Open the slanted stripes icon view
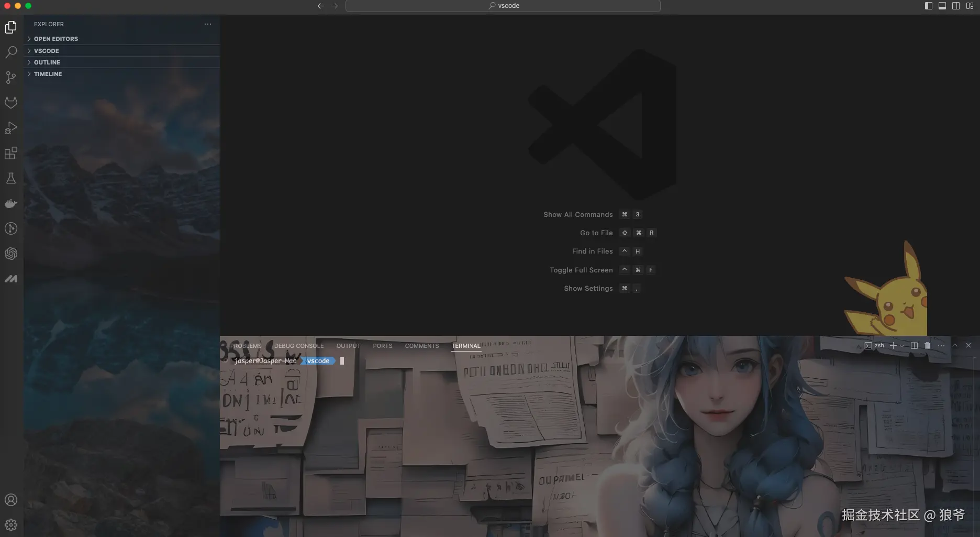This screenshot has height=537, width=980. click(11, 279)
